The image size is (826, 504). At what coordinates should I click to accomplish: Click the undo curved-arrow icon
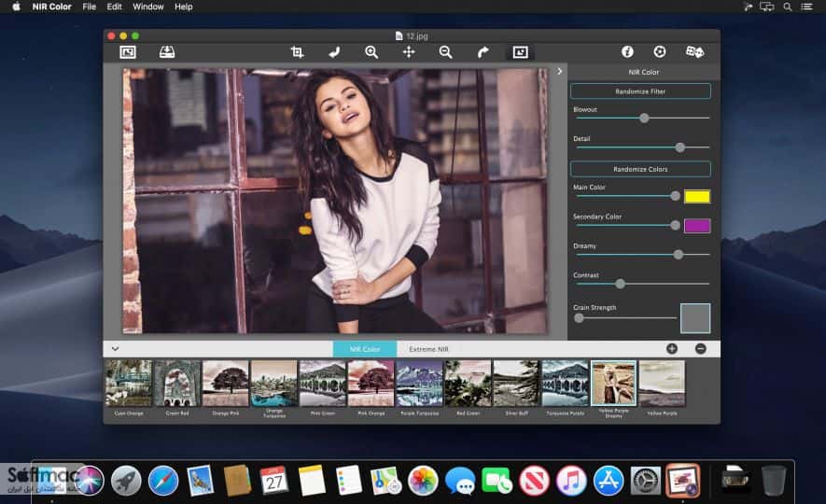(334, 51)
